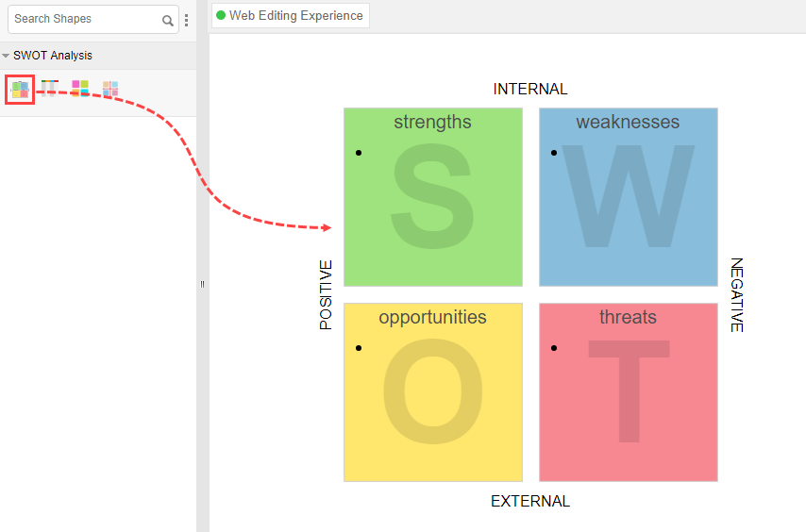Click the NEGATIVE vertical label
Image resolution: width=806 pixels, height=532 pixels.
click(x=737, y=294)
